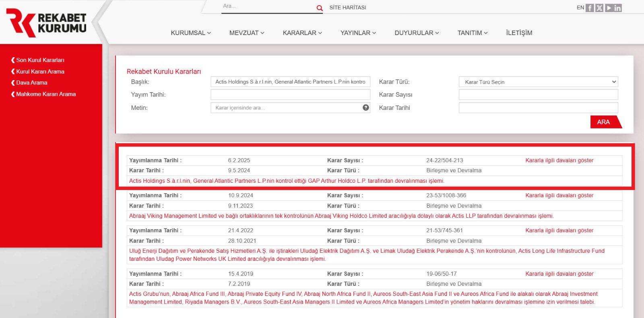Expand the KURUMSAL menu
The image size is (644, 318).
click(191, 33)
